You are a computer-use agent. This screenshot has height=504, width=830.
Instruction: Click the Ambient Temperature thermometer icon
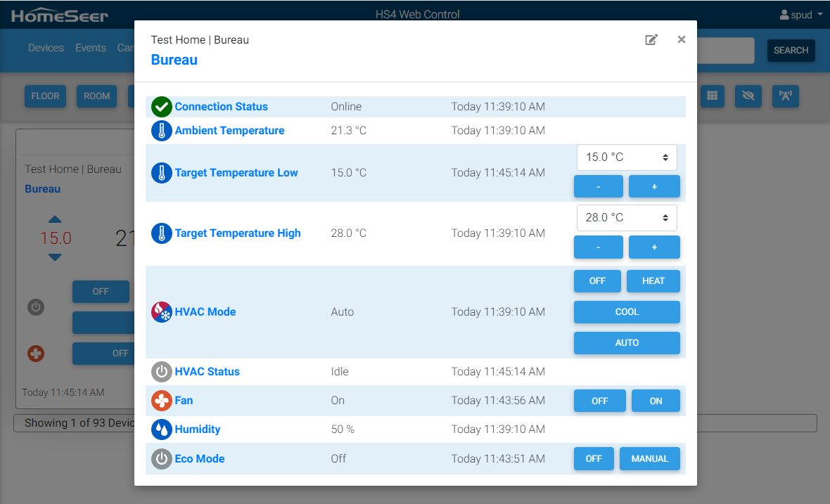coord(162,131)
